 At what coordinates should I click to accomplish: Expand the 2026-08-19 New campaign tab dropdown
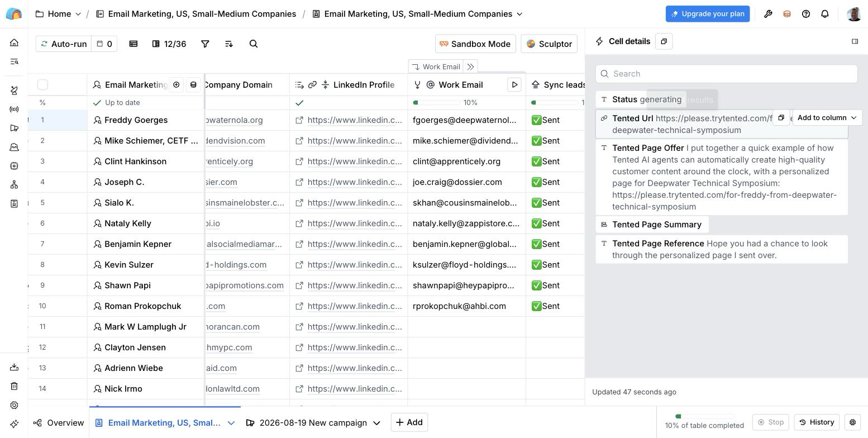click(376, 423)
